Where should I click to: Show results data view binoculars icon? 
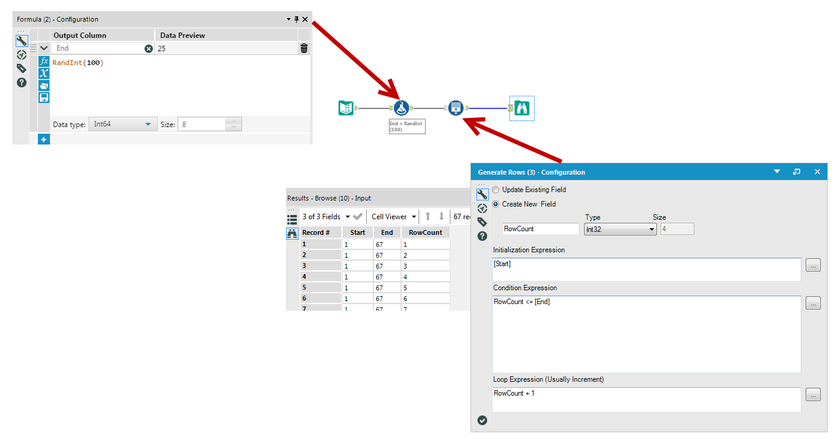(x=292, y=233)
